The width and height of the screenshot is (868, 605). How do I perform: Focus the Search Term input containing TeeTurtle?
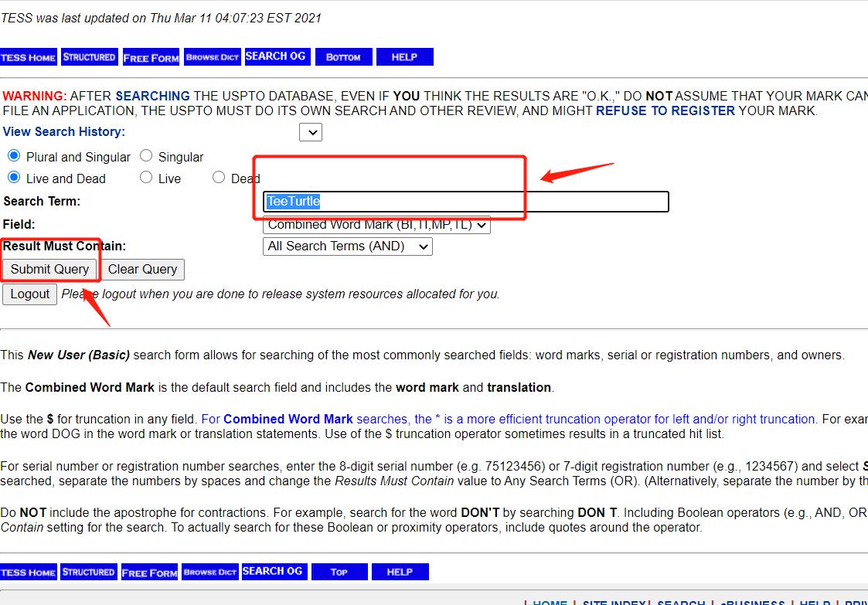coord(465,202)
